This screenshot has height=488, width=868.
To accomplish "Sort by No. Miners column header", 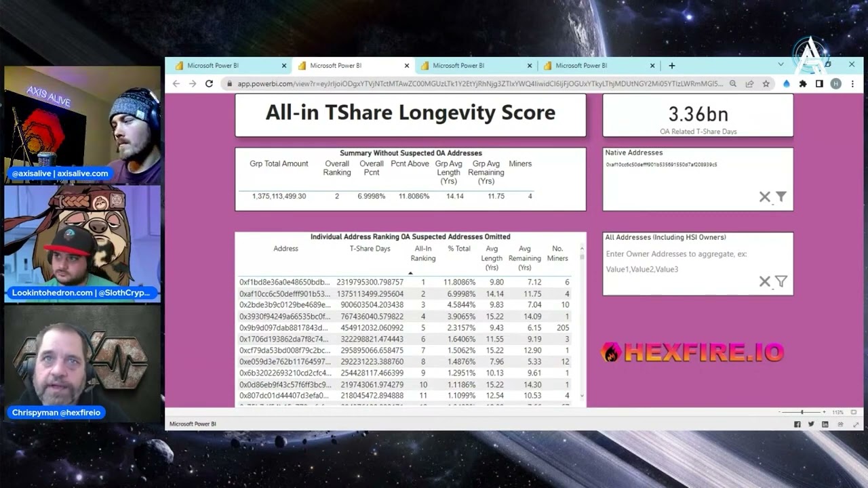I will point(557,253).
